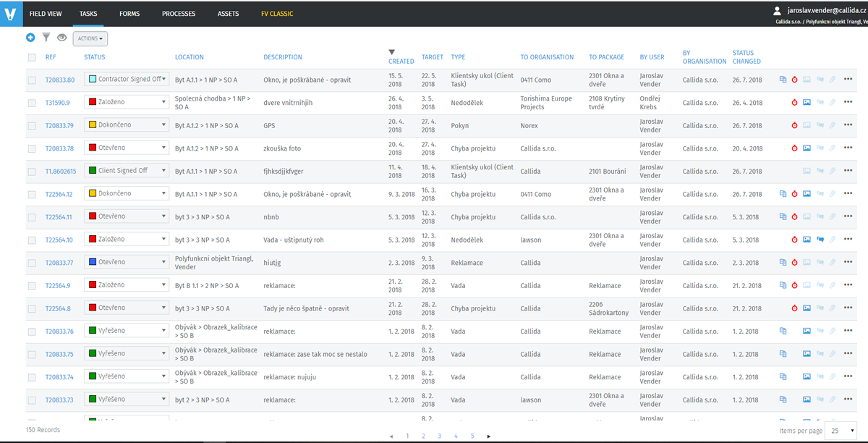Image resolution: width=868 pixels, height=443 pixels.
Task: Open task reference link T20833.80
Action: coord(60,80)
